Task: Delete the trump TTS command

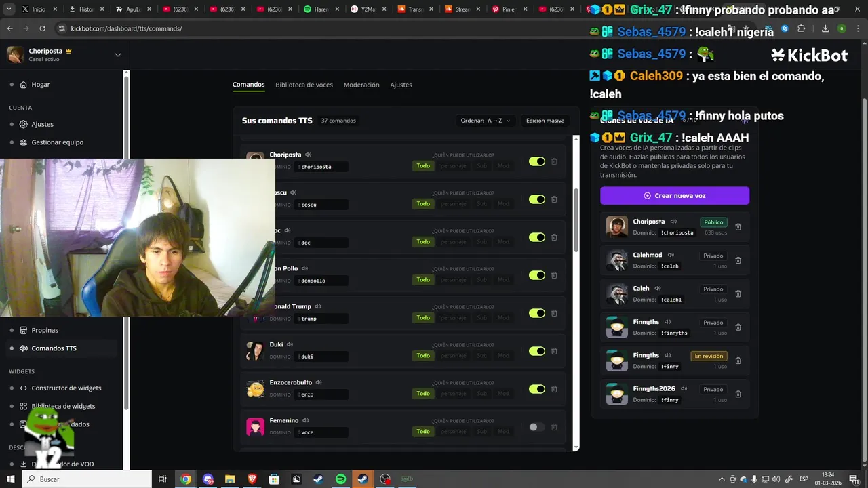Action: (x=554, y=313)
